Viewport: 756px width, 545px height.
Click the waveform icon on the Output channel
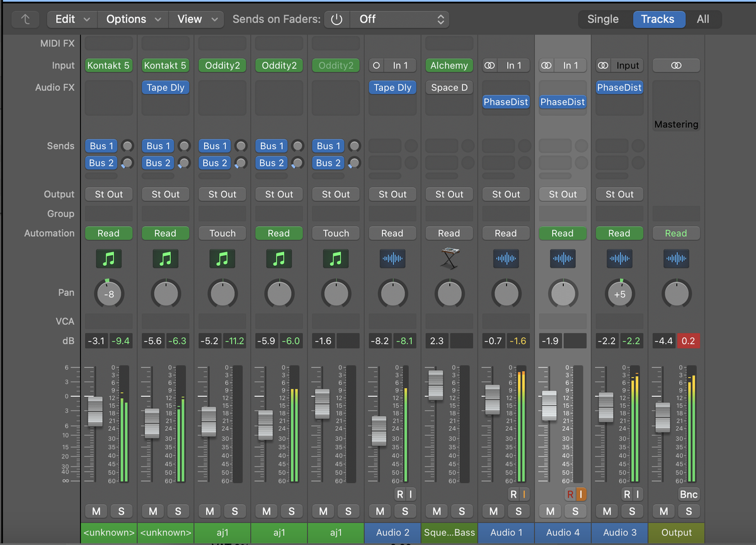pos(676,258)
